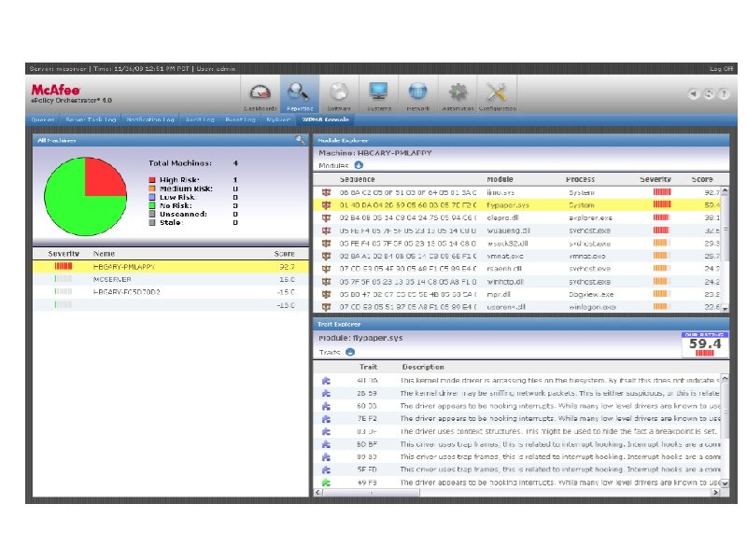Click the help question mark icon
The image size is (747, 560).
pos(724,94)
